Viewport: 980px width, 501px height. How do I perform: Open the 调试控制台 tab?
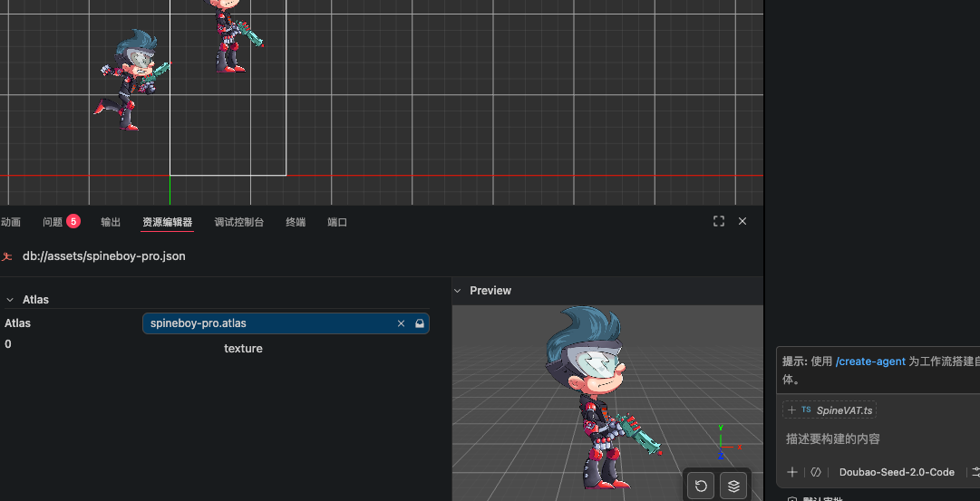coord(239,222)
